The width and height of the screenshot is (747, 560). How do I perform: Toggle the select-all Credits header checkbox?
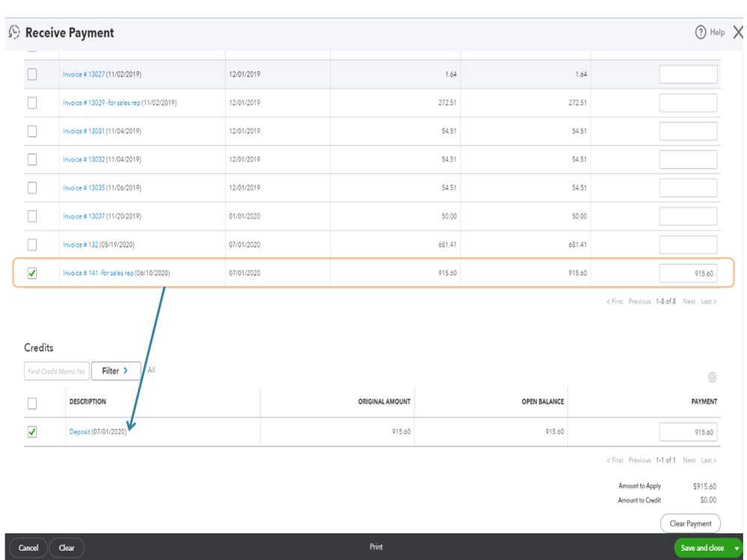click(32, 404)
